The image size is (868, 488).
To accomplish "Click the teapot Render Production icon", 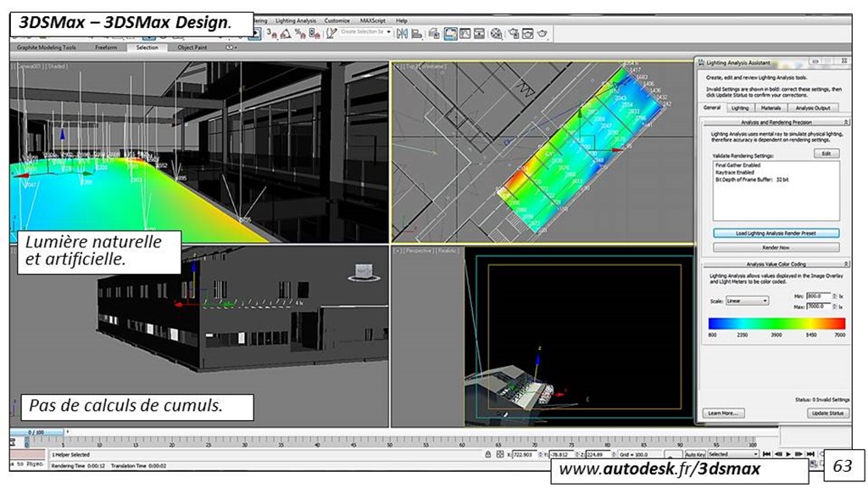I will coord(542,33).
